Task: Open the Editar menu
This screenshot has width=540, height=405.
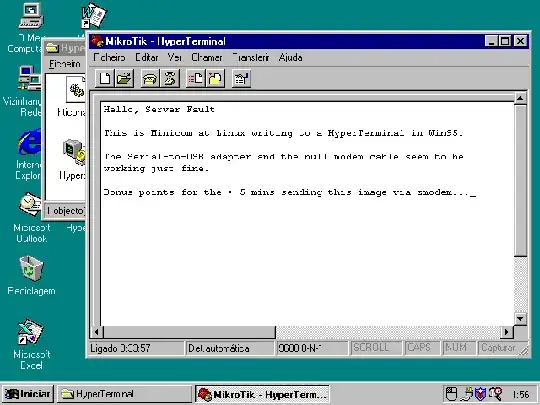Action: (147, 58)
